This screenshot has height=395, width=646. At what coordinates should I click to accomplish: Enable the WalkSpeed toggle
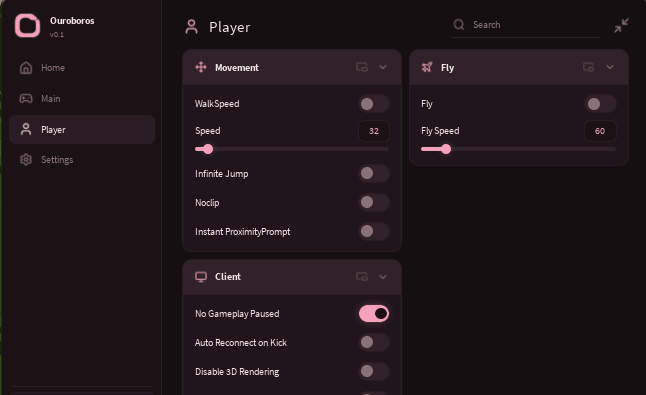coord(374,104)
